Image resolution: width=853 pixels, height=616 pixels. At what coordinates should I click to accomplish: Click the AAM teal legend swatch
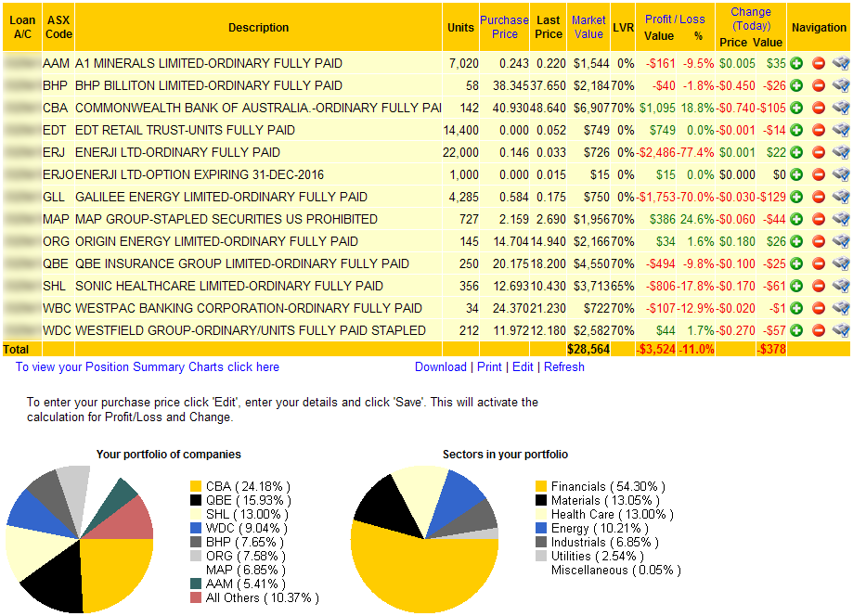tap(196, 584)
